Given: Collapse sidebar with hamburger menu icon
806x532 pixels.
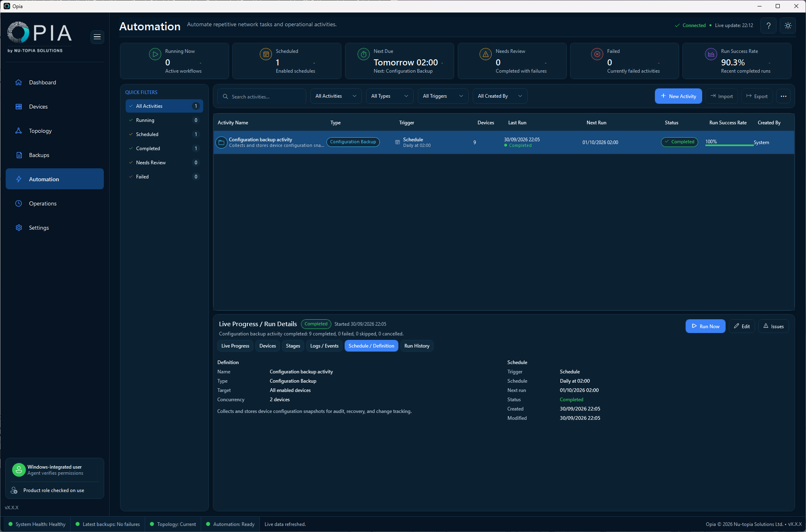Looking at the screenshot, I should (x=97, y=37).
